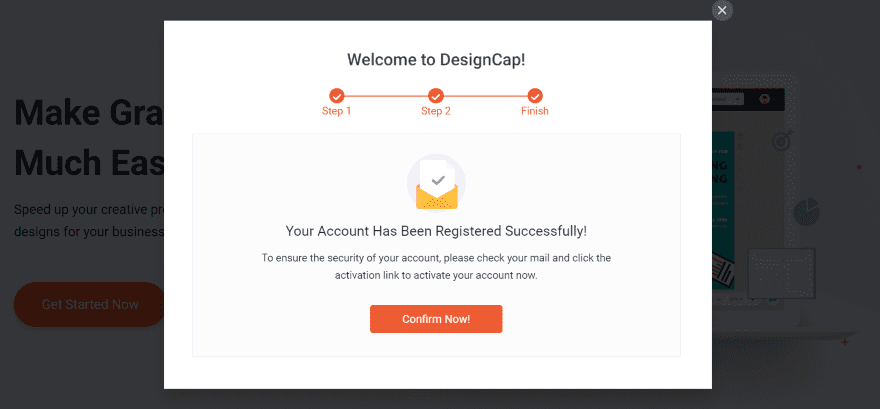Close the welcome dialog with the X icon
The image size is (880, 409).
[x=722, y=10]
